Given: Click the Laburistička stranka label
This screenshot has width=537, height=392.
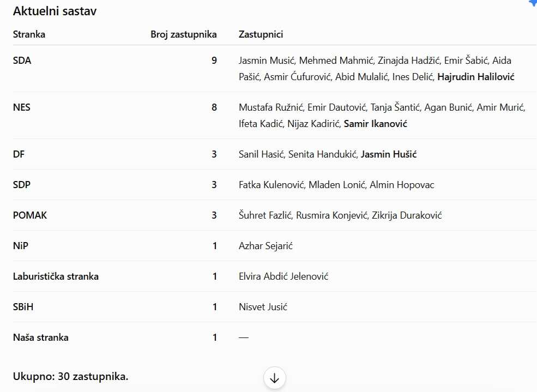Looking at the screenshot, I should [x=56, y=276].
